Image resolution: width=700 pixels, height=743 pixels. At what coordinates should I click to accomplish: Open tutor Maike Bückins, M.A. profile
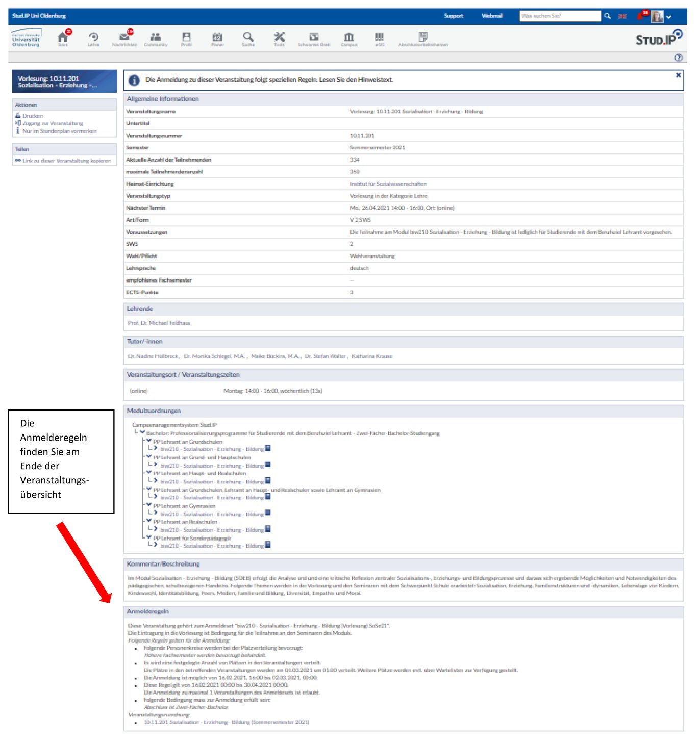click(275, 356)
